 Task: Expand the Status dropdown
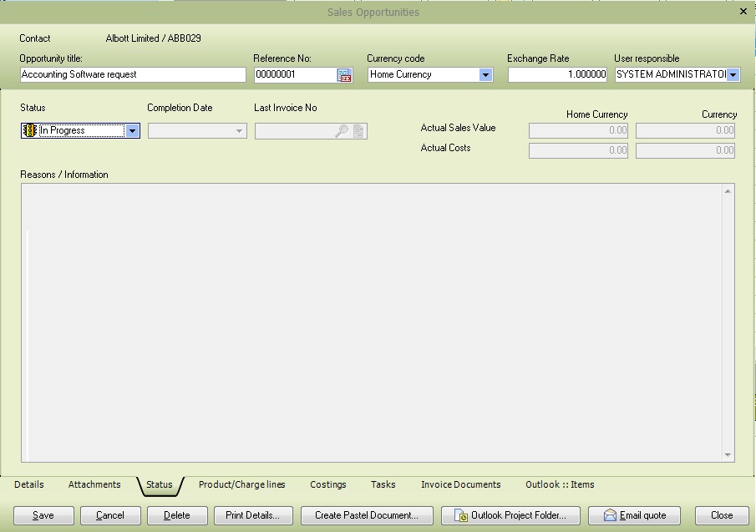[x=132, y=130]
